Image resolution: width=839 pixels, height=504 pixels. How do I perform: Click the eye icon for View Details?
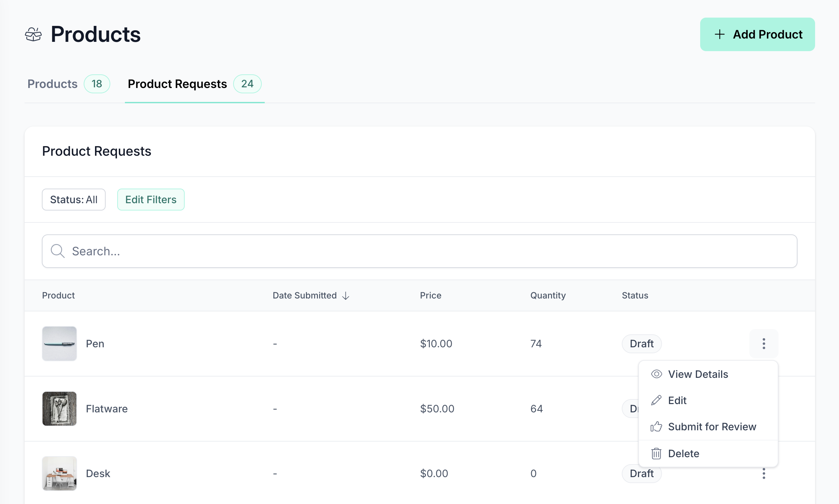656,374
